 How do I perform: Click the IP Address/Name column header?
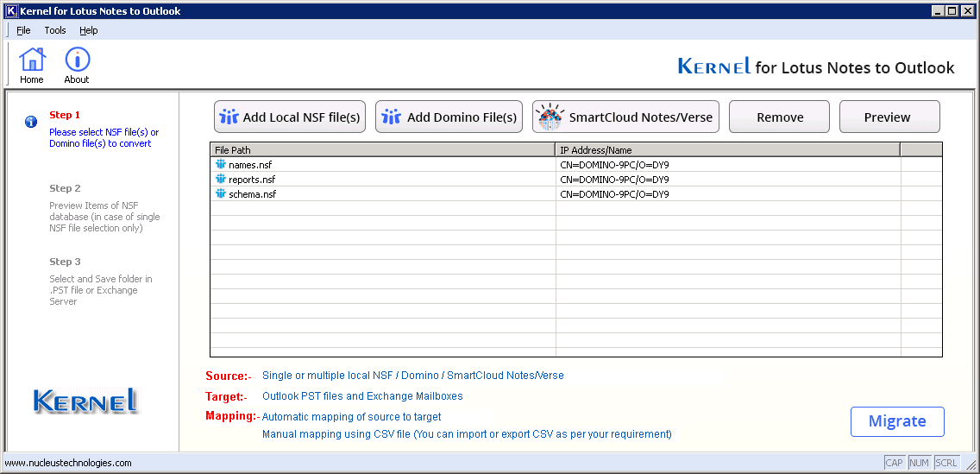pyautogui.click(x=728, y=150)
